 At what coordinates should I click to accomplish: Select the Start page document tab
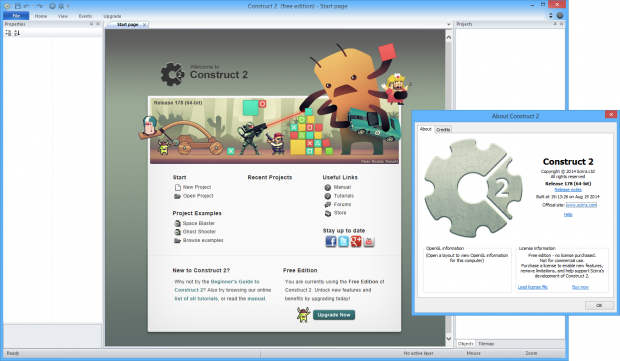127,25
